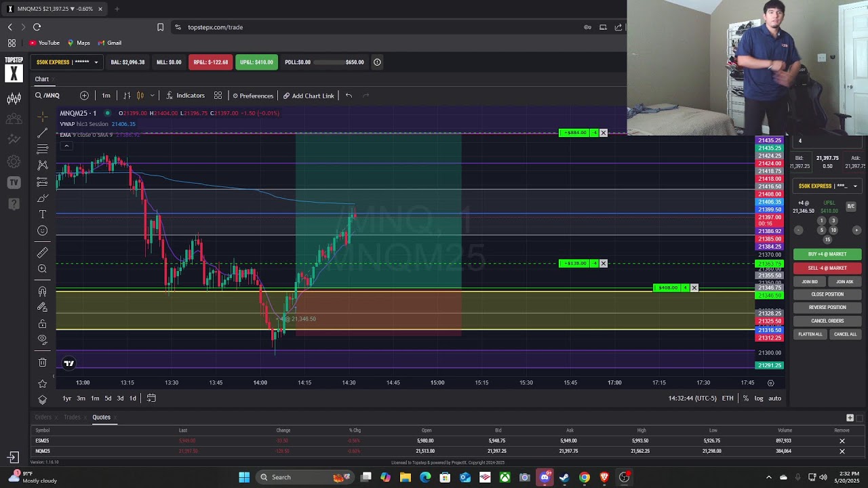Open Windows Start menu
868x488 pixels.
coord(244,477)
